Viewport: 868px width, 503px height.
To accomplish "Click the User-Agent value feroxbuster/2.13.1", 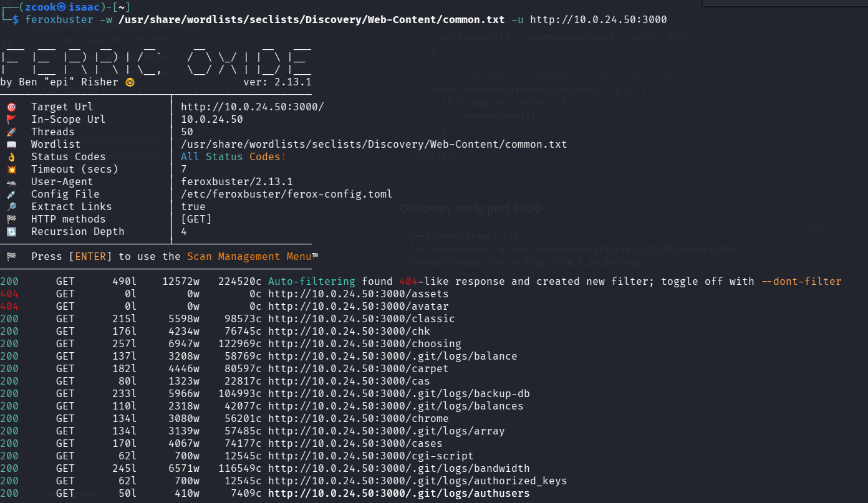I will coord(237,182).
